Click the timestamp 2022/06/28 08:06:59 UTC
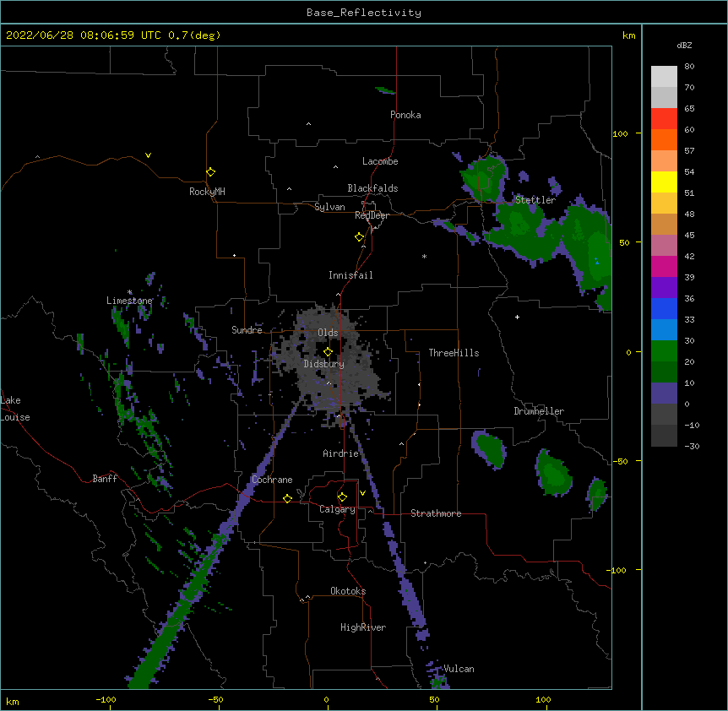Screen dimensions: 728x711 coord(84,35)
